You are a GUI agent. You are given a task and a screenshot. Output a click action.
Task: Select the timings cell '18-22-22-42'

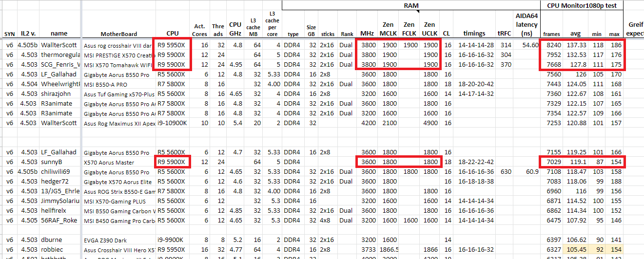[x=476, y=162]
